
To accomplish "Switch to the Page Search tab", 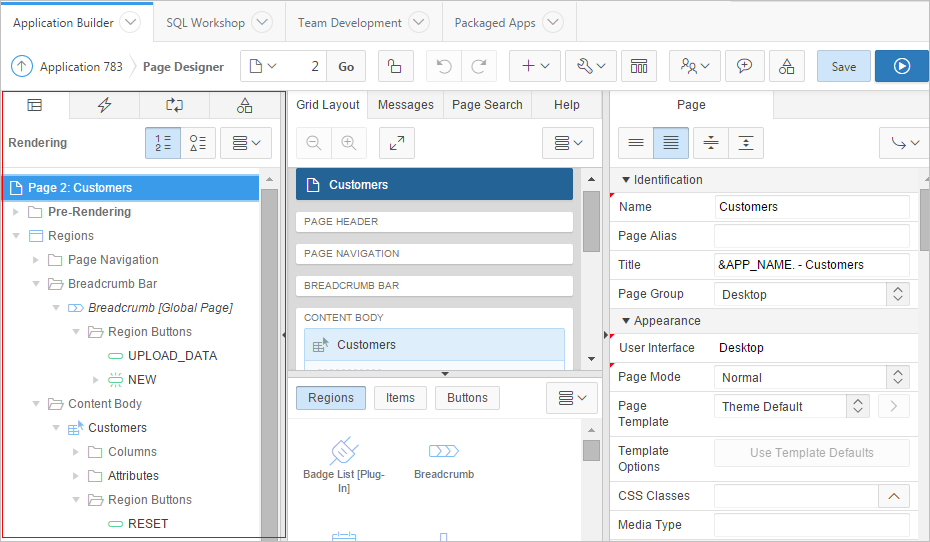I will pyautogui.click(x=487, y=104).
